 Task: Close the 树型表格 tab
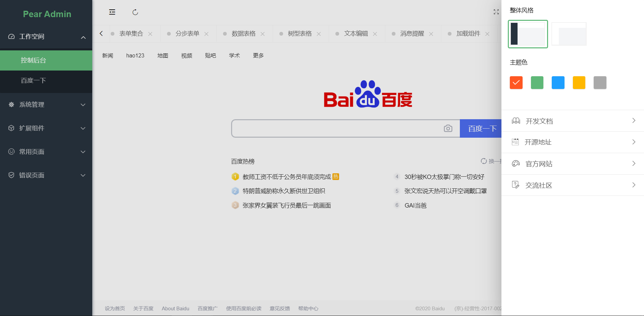click(x=319, y=34)
